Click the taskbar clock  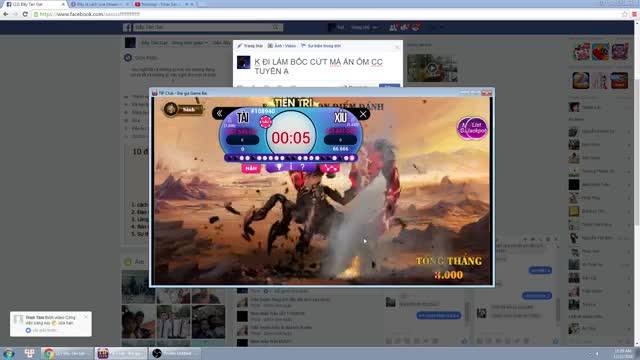click(x=622, y=353)
